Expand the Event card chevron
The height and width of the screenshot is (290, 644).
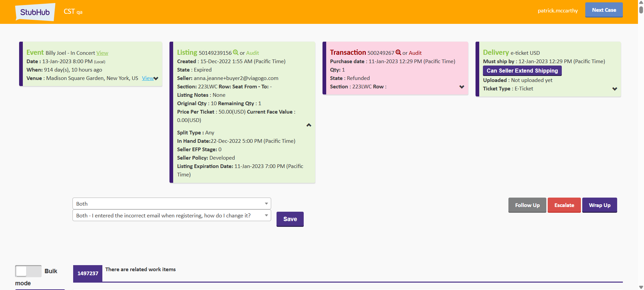[x=156, y=79]
